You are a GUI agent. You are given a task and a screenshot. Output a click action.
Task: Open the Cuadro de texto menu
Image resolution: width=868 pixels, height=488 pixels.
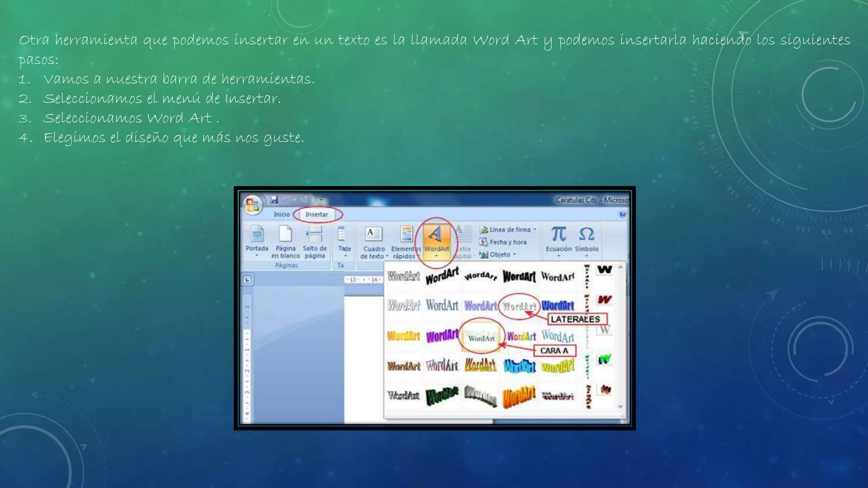(x=374, y=242)
